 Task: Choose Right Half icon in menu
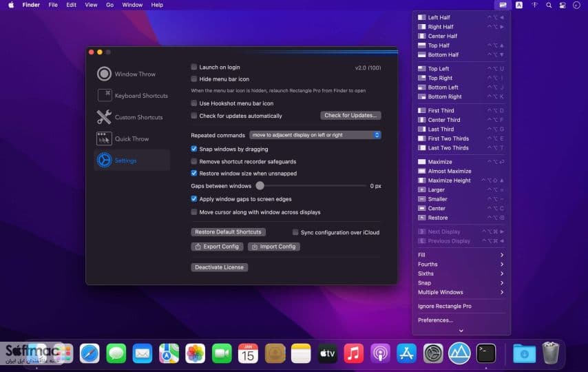[422, 27]
